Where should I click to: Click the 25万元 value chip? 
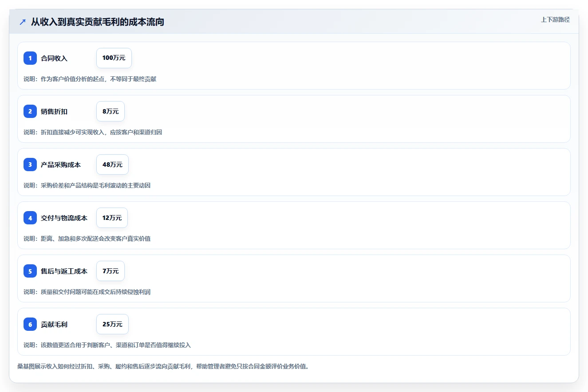coord(112,324)
